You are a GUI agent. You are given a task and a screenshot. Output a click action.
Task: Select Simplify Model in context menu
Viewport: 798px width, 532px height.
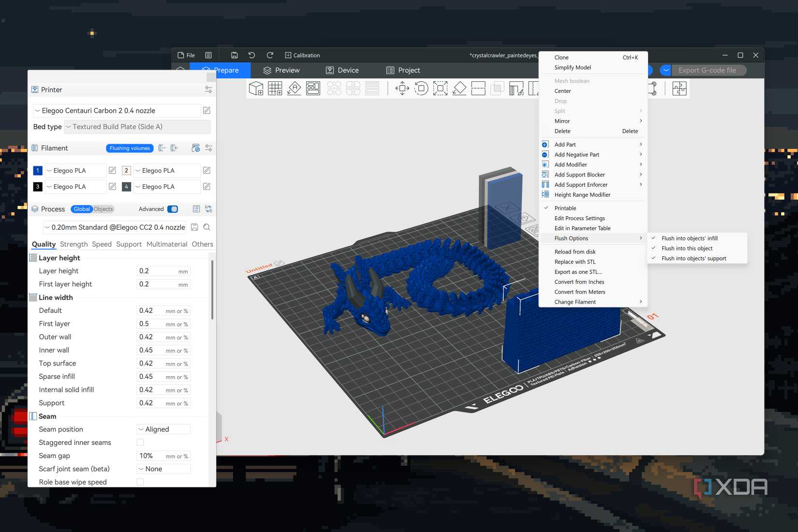[x=593, y=67]
